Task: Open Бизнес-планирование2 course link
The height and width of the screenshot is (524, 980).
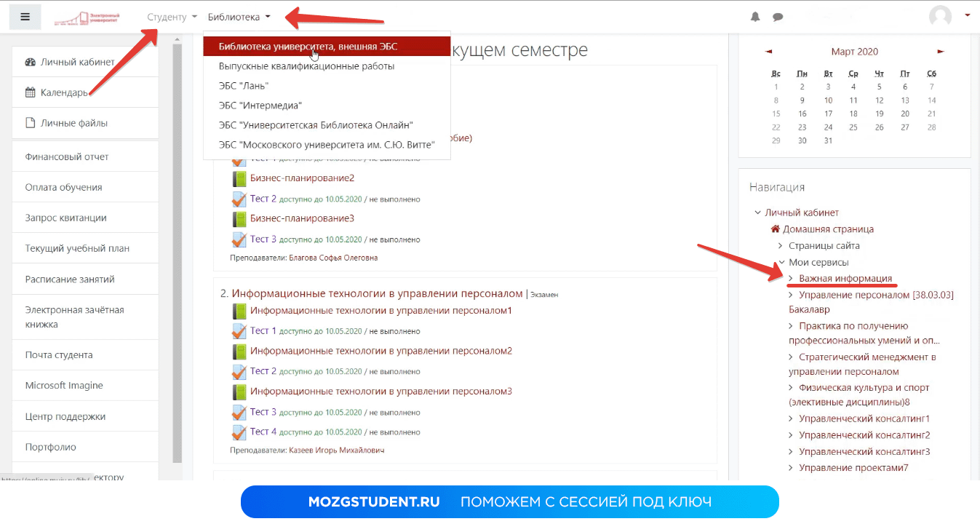Action: [x=302, y=178]
